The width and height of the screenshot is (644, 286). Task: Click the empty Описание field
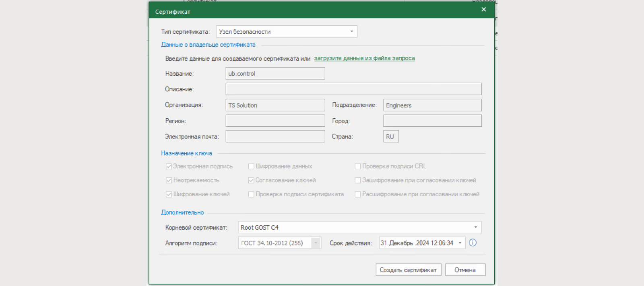coord(353,89)
